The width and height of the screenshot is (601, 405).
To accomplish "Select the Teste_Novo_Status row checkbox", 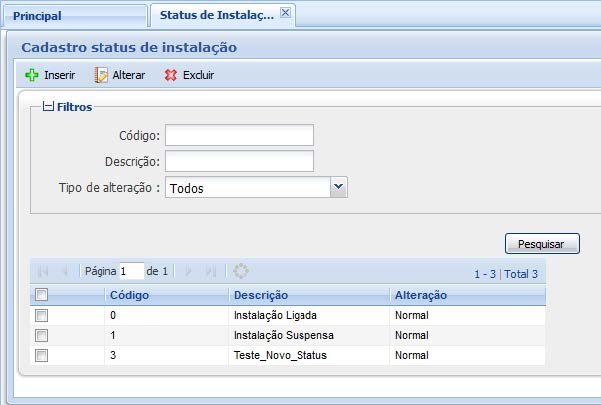I will click(x=41, y=355).
